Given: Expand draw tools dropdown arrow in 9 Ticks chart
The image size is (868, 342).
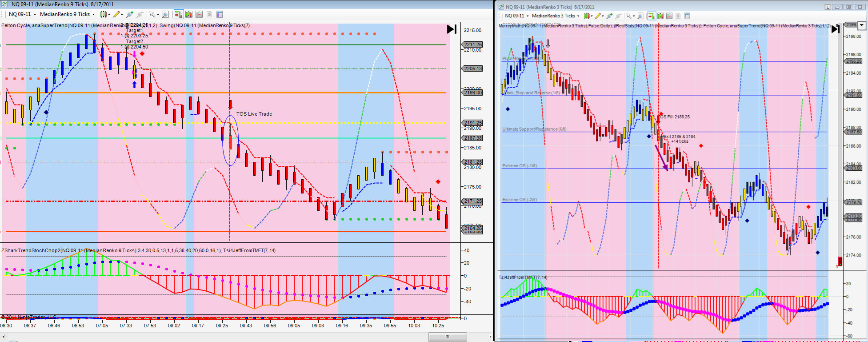Looking at the screenshot, I should pyautogui.click(x=122, y=15).
